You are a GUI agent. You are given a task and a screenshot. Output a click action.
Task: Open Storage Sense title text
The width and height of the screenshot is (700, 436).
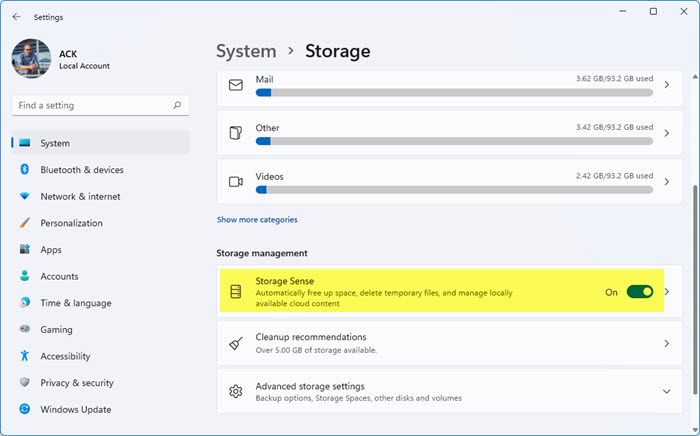coord(284,281)
